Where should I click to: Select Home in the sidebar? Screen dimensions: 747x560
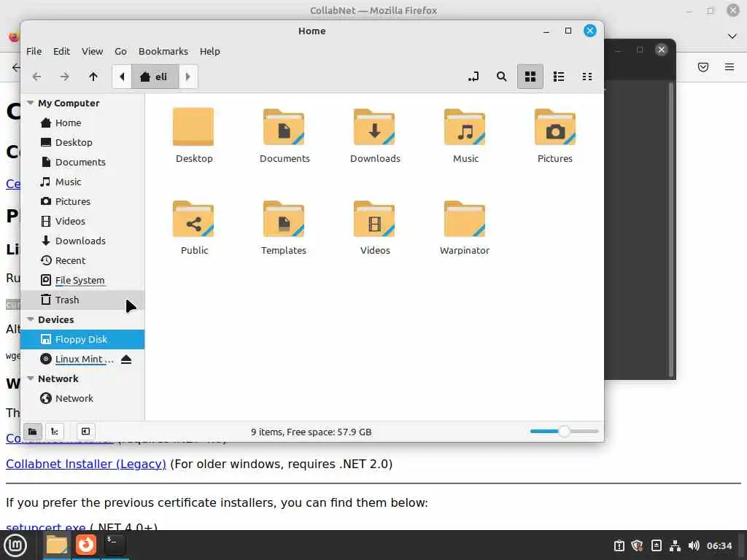82,122
